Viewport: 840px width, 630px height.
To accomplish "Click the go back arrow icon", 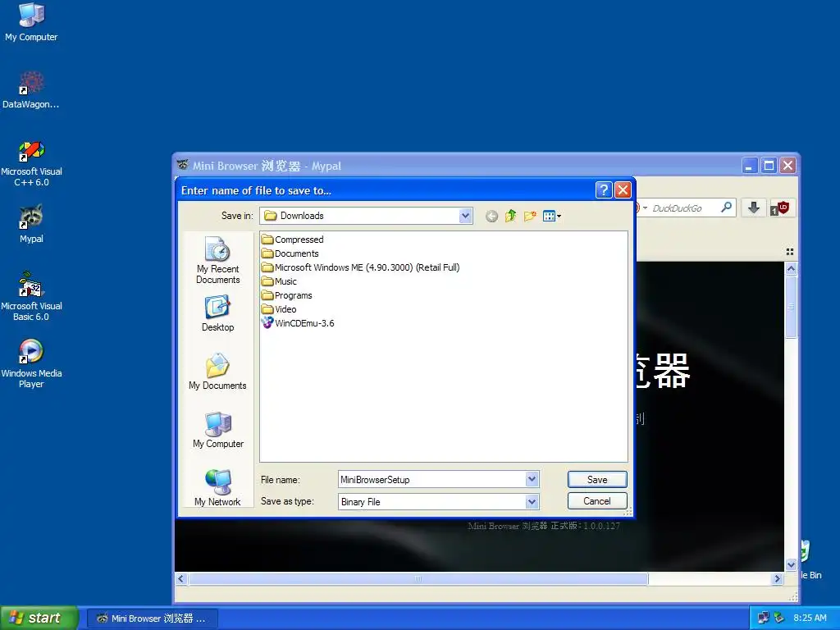I will pyautogui.click(x=491, y=216).
